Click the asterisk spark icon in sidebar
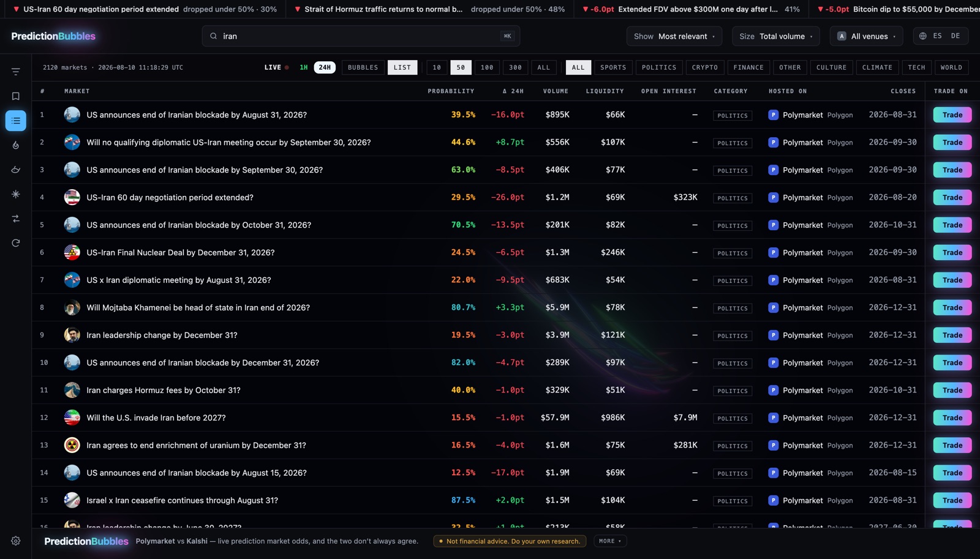The height and width of the screenshot is (559, 980). coord(16,194)
